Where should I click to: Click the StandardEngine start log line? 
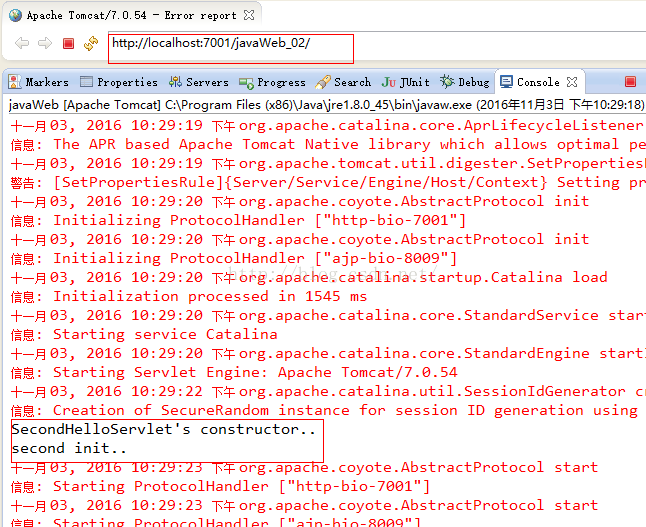tap(328, 354)
